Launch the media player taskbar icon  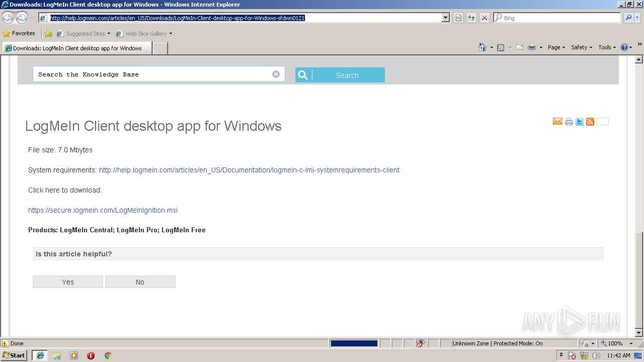click(74, 355)
